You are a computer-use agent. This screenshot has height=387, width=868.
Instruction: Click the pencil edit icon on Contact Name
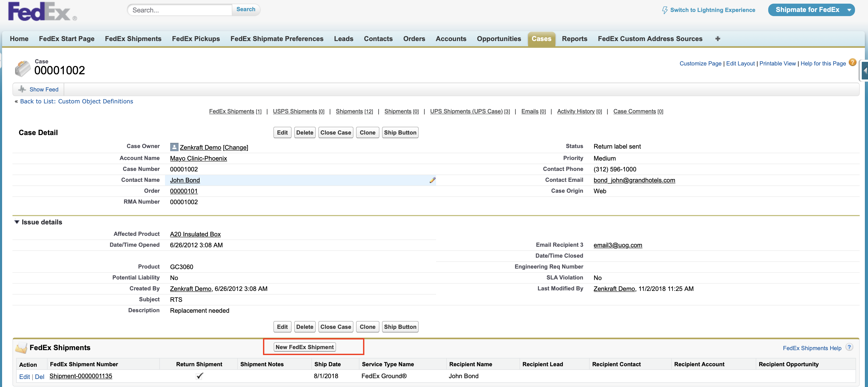click(432, 180)
